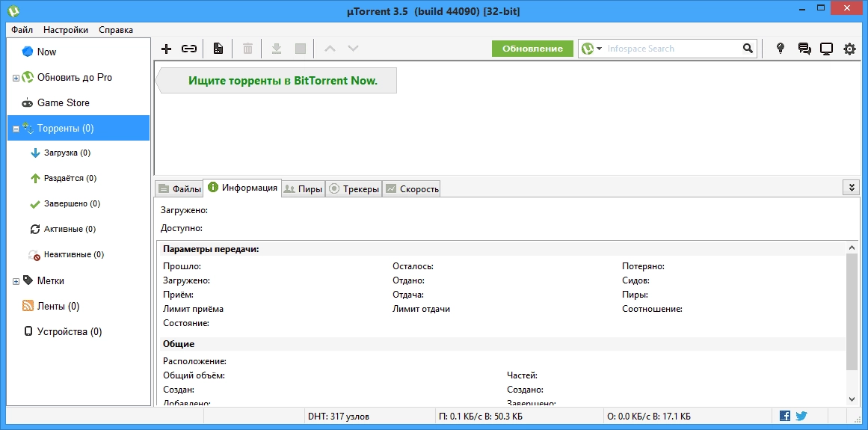Open the Facebook icon in the status bar
Screen dimensions: 868x430
[x=784, y=416]
